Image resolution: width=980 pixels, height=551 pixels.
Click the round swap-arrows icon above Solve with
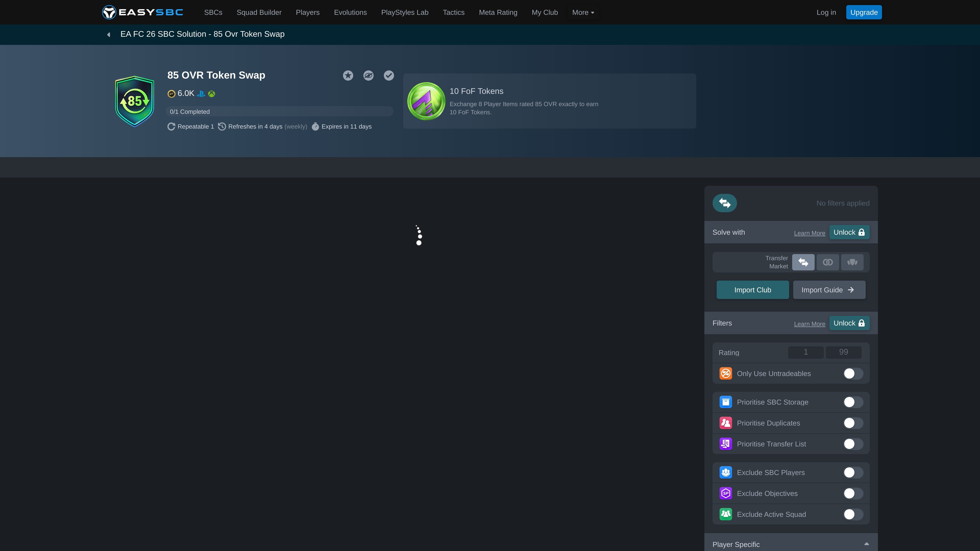(x=724, y=203)
